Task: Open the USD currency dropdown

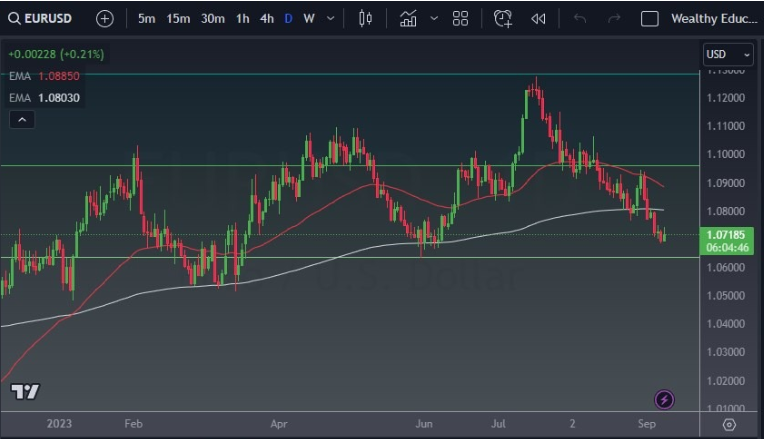Action: [x=728, y=54]
